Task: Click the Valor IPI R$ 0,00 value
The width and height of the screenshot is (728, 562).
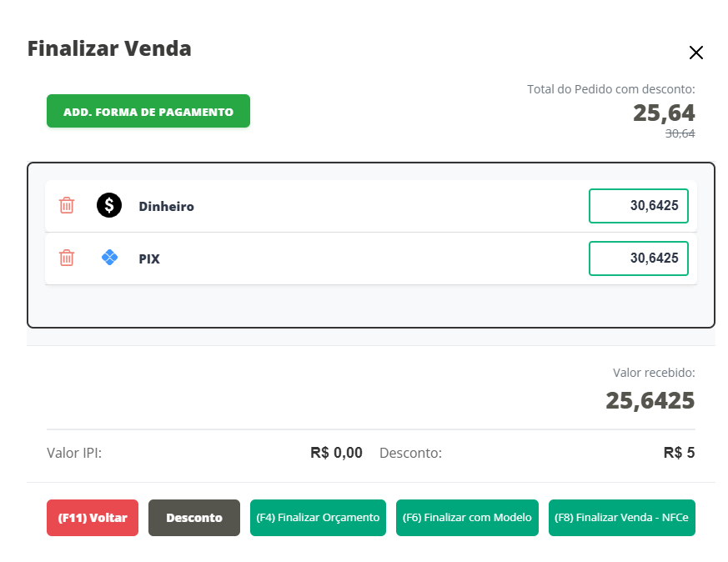Action: [x=336, y=453]
